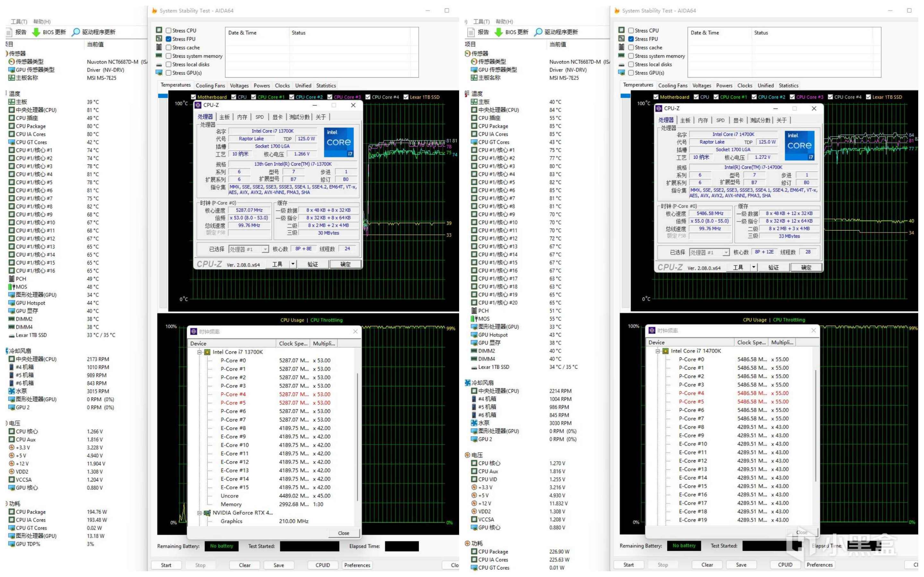This screenshot has height=577, width=924.
Task: Switch to Cooling Fans tab in left stability test
Action: (x=210, y=86)
